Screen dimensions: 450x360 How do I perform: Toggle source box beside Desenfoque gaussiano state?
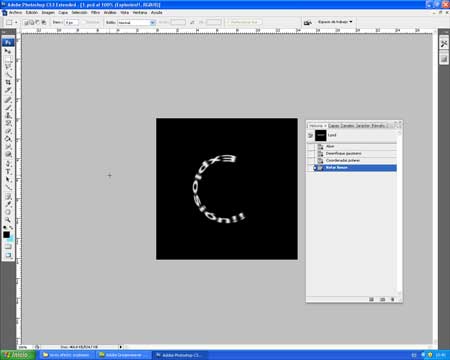tap(311, 153)
